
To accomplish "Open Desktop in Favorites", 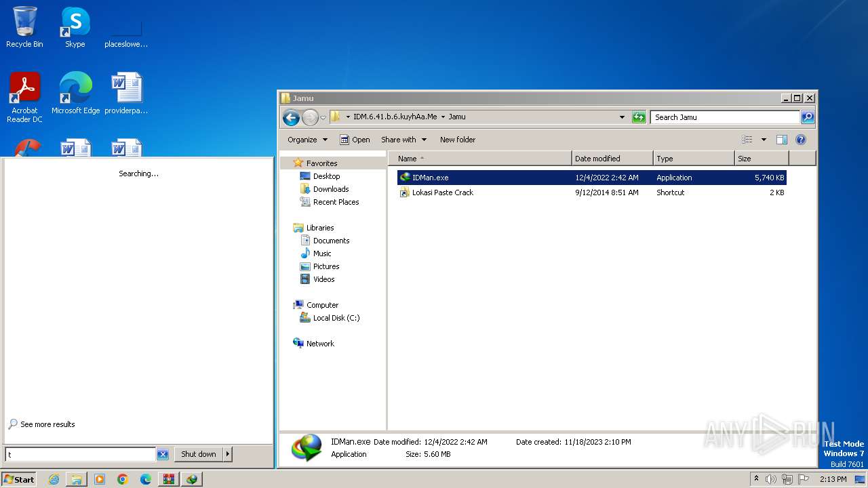I will coord(326,176).
